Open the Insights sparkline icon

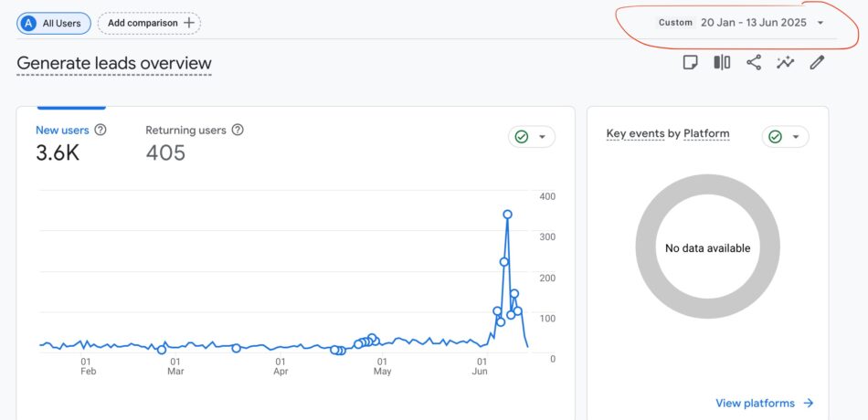tap(785, 63)
